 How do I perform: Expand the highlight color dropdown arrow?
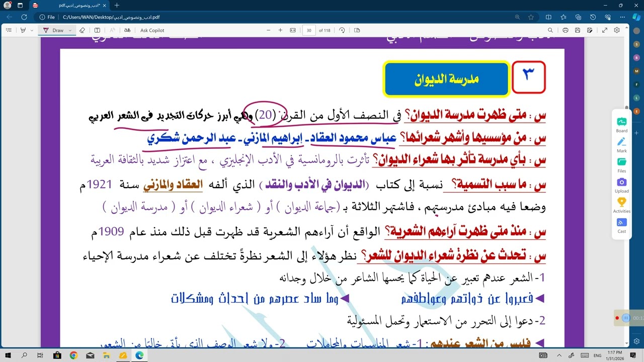pos(32,30)
